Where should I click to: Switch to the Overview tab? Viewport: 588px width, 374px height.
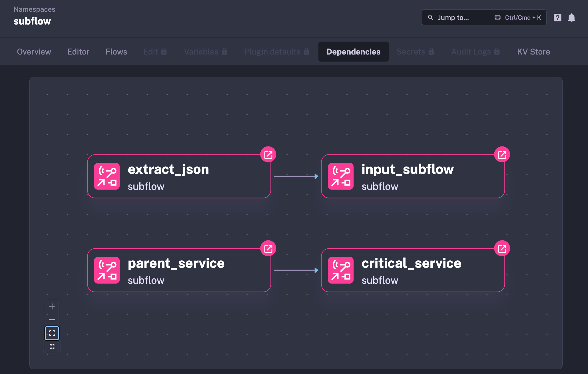(x=34, y=52)
